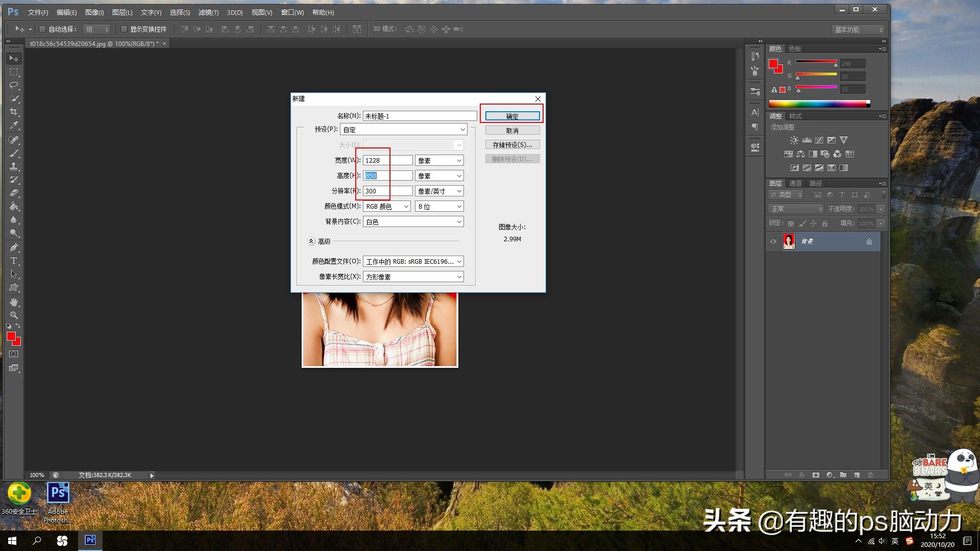Screen dimensions: 980x551
Task: Collapse the 高级 section
Action: tap(311, 241)
